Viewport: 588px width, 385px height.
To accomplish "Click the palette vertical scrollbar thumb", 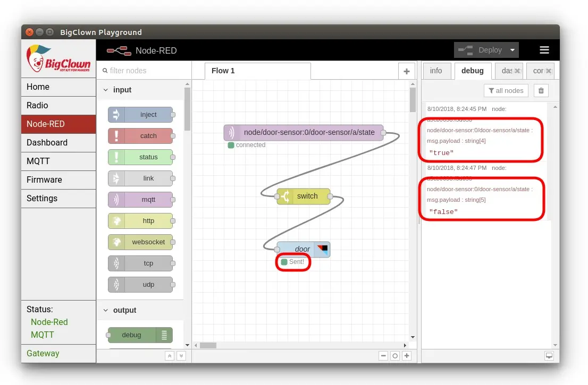I will click(187, 109).
